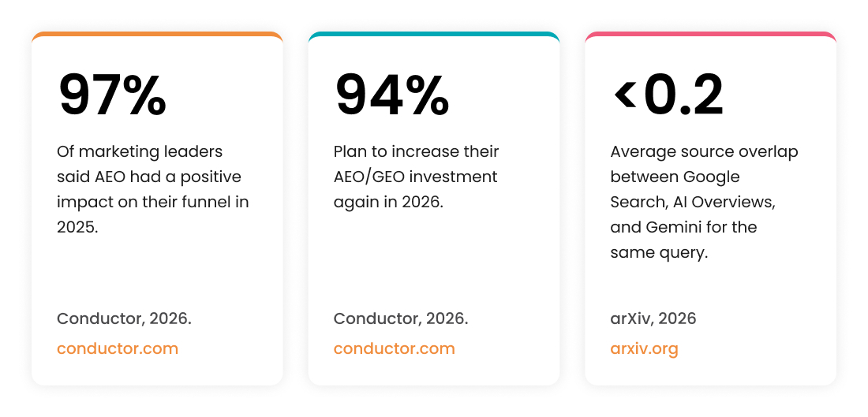Screen dimensions: 868x417
Task: Click the less-than symbol before 0.2
Action: 626,95
